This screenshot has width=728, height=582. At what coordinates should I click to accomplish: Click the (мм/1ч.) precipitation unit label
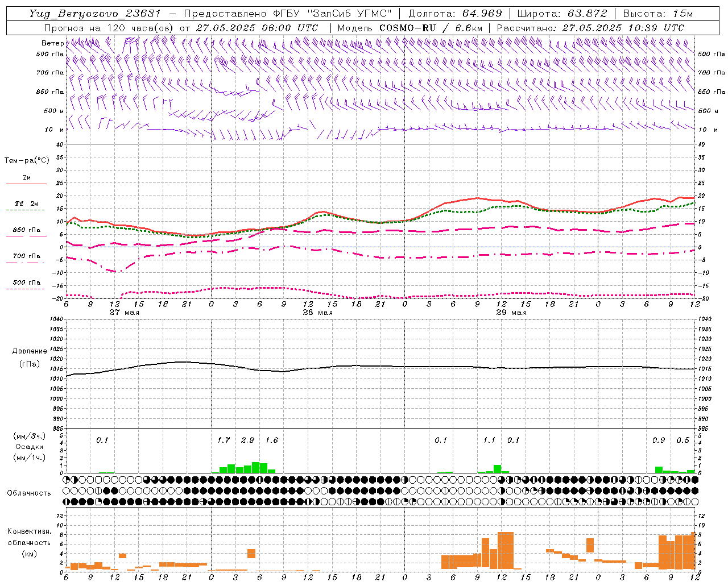29,458
